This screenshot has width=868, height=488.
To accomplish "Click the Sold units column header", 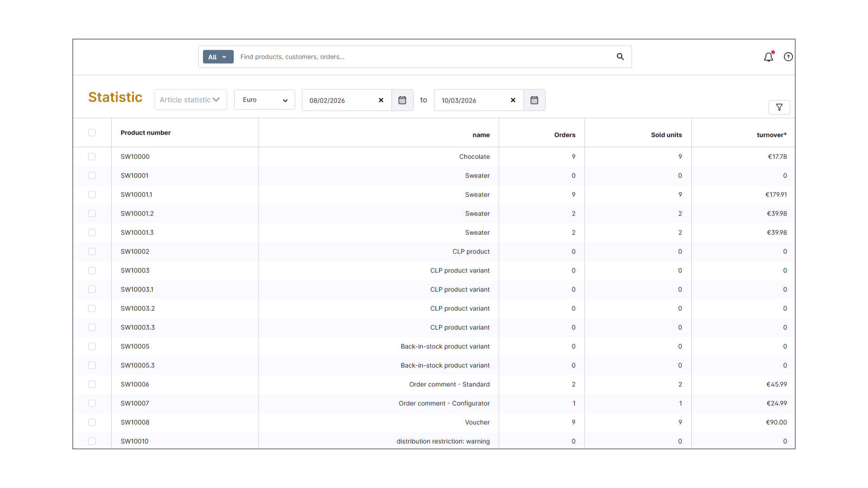I will [666, 135].
